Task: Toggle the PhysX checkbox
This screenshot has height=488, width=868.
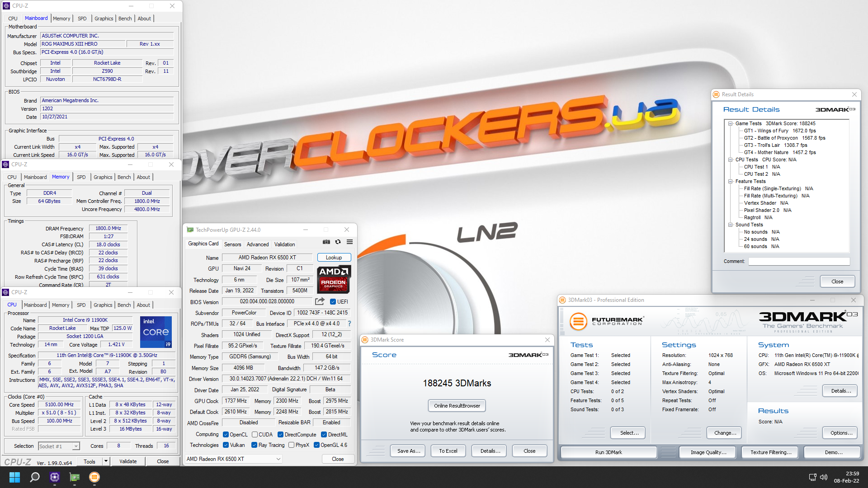Action: pos(291,445)
